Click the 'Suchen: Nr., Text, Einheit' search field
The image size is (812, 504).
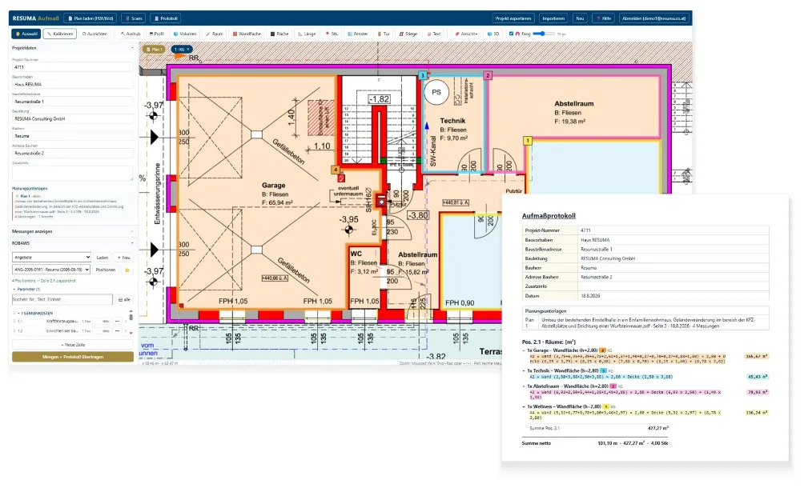pos(62,300)
